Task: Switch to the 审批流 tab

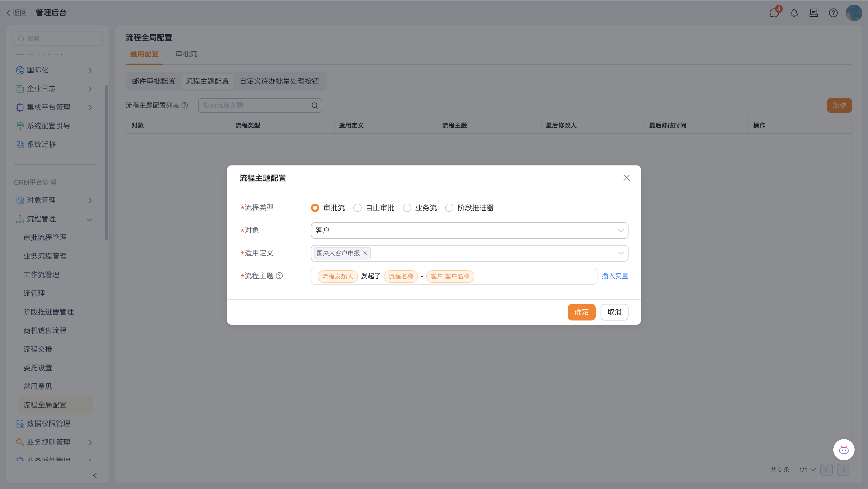Action: coord(186,54)
